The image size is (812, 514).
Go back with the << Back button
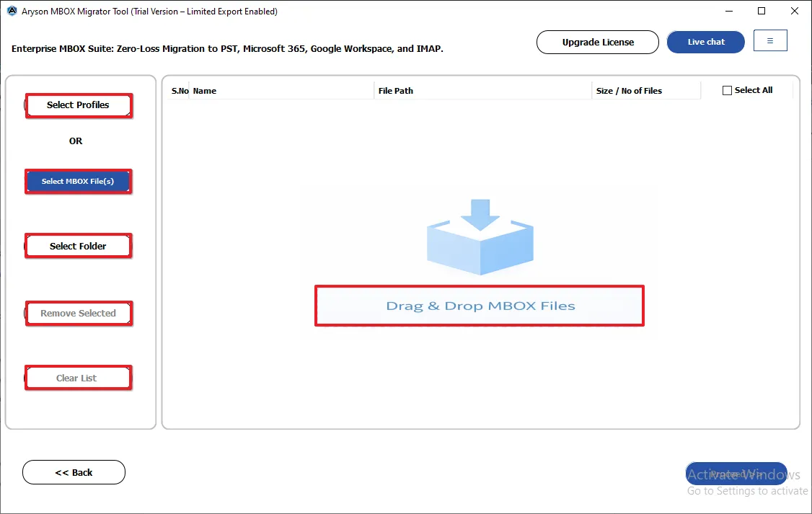coord(74,472)
